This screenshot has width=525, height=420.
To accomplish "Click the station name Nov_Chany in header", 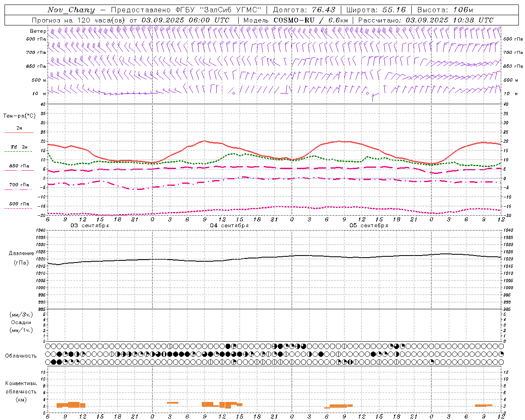I will (71, 10).
